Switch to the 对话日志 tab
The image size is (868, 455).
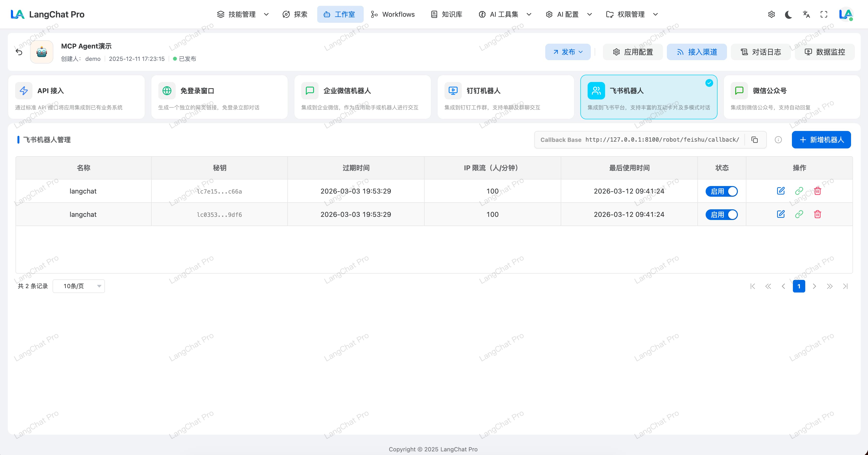pyautogui.click(x=760, y=52)
